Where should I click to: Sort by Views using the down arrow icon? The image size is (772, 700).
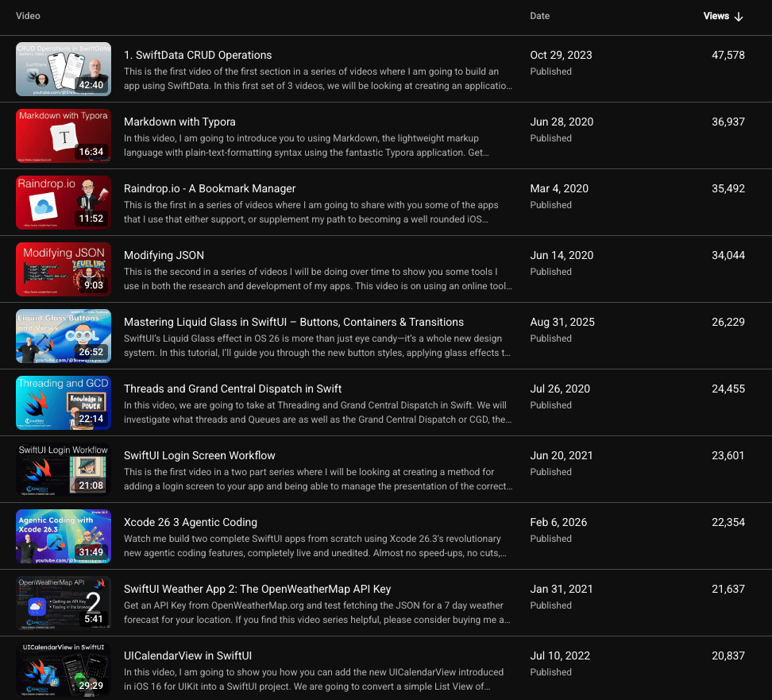click(739, 17)
